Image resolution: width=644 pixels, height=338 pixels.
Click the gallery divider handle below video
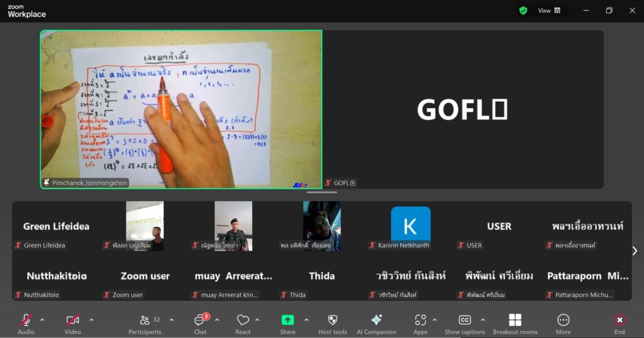tap(321, 192)
